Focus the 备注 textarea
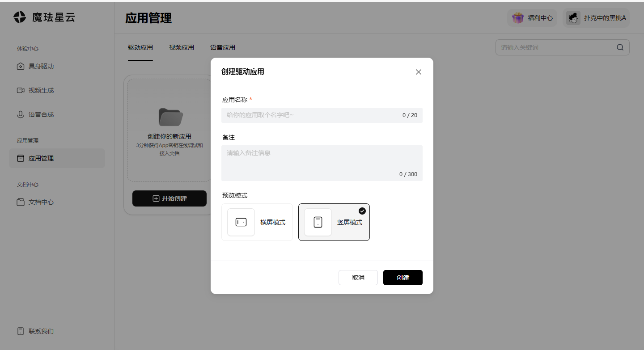644x350 pixels. 322,163
